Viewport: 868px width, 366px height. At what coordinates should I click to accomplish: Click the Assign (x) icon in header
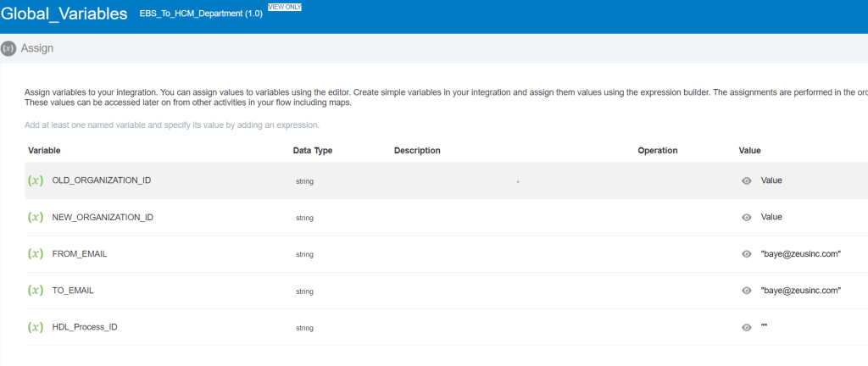(9, 48)
